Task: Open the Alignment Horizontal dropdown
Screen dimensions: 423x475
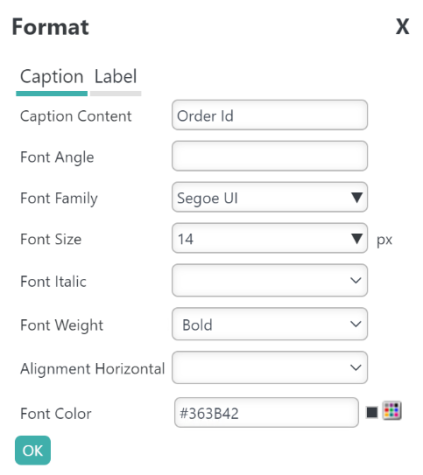Action: tap(270, 367)
